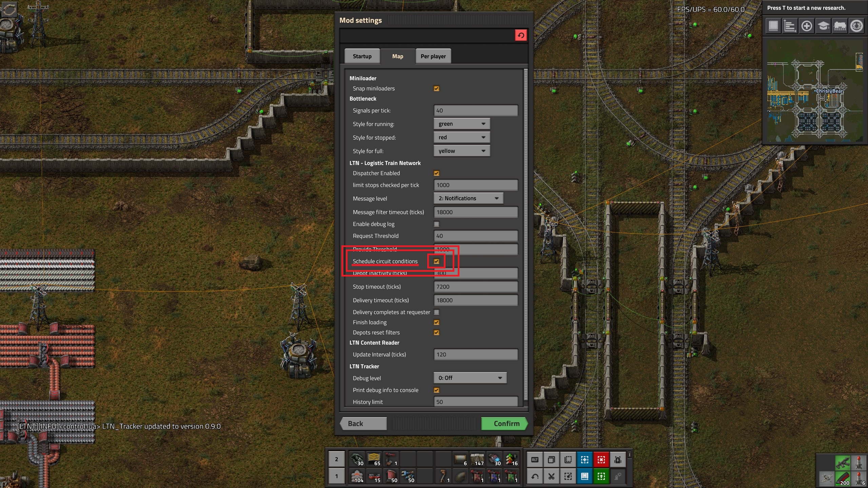Click the Stop timeout ticks field

click(476, 287)
